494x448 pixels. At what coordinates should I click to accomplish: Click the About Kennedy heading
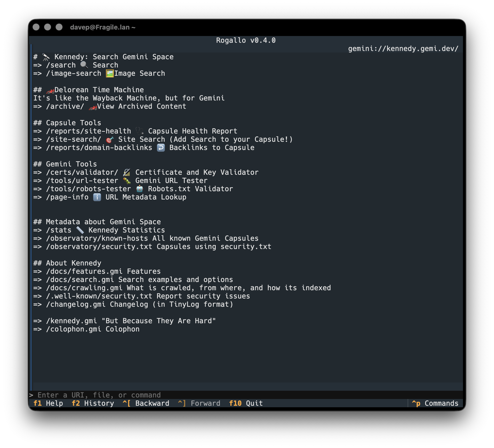point(67,263)
